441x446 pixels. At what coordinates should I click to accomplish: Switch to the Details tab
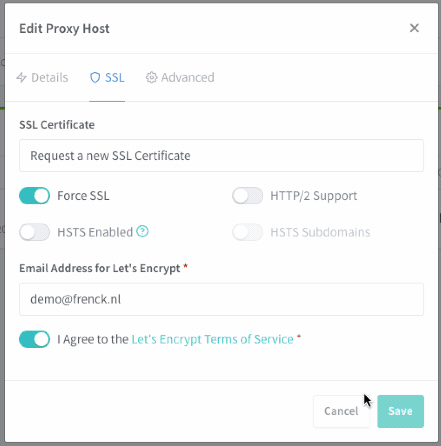tap(42, 77)
